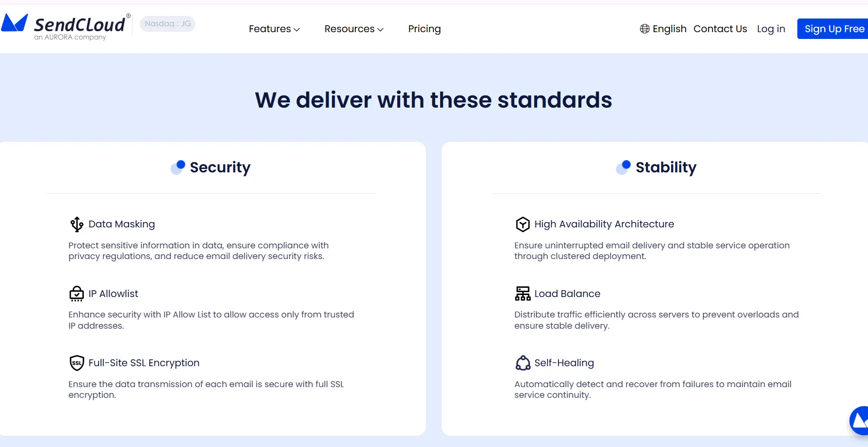The width and height of the screenshot is (868, 447).
Task: Click the IP Allowlist padlock icon
Action: click(77, 294)
